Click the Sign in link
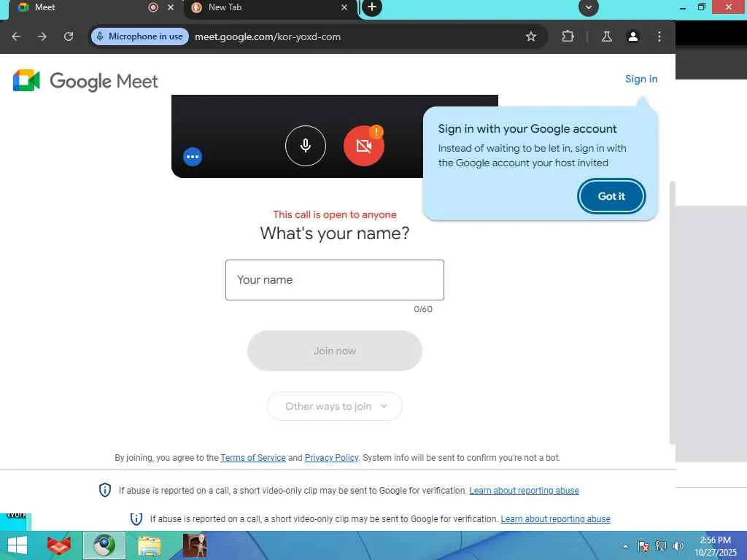Viewport: 747px width, 560px height. pos(640,79)
